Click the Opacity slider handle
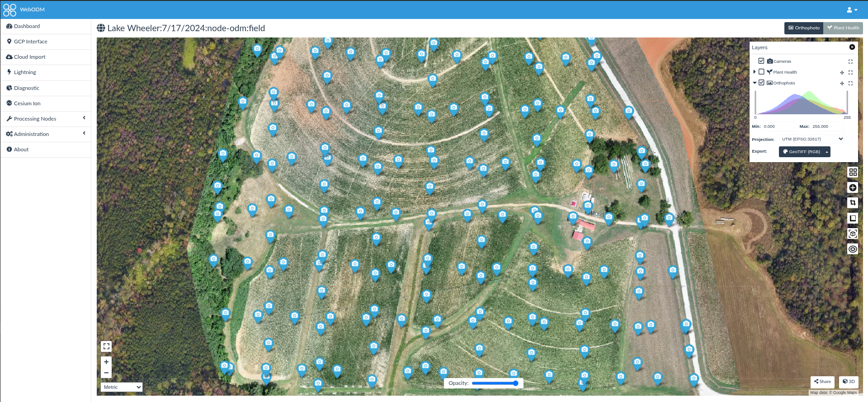 [x=515, y=383]
